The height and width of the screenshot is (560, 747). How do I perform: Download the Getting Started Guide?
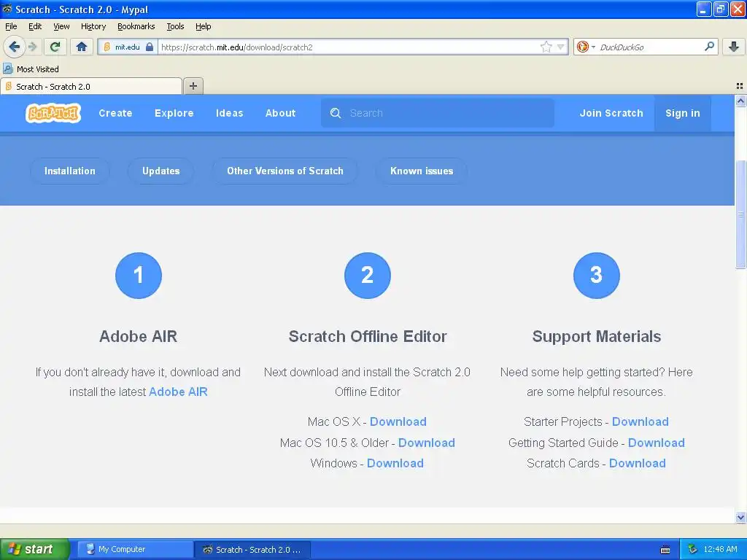656,443
